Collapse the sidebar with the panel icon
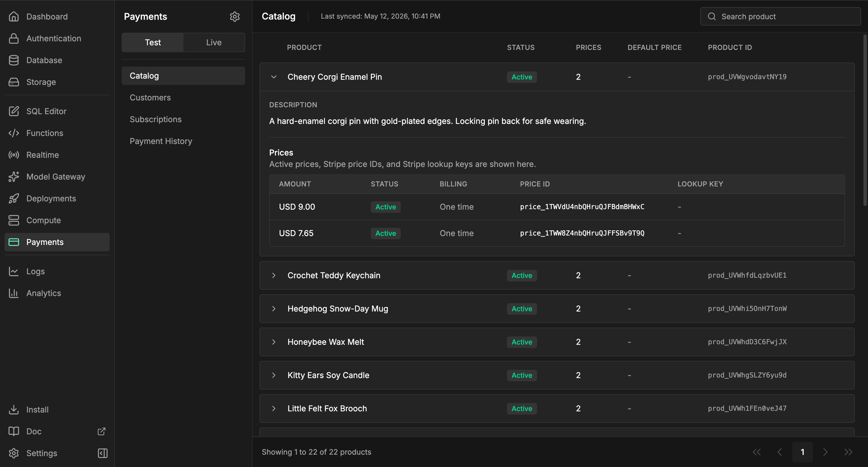Image resolution: width=868 pixels, height=467 pixels. pyautogui.click(x=103, y=453)
